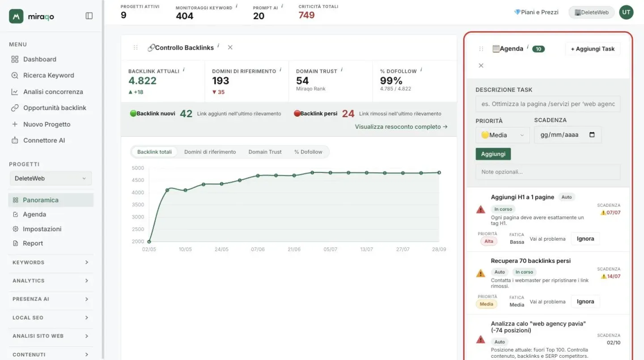Select the Backlink totali chart tab
Viewport: 644px width, 360px height.
[x=154, y=152]
